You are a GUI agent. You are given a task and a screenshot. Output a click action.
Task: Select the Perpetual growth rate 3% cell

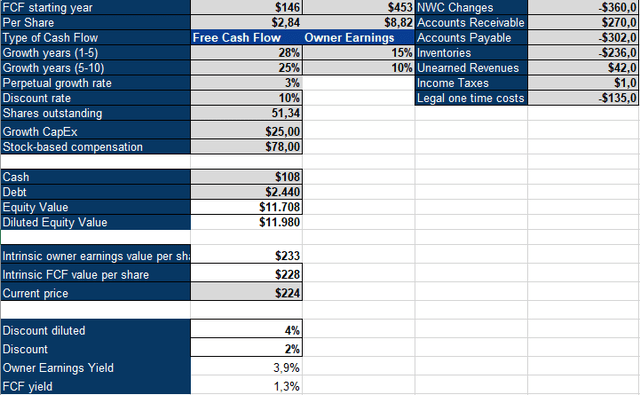point(246,83)
